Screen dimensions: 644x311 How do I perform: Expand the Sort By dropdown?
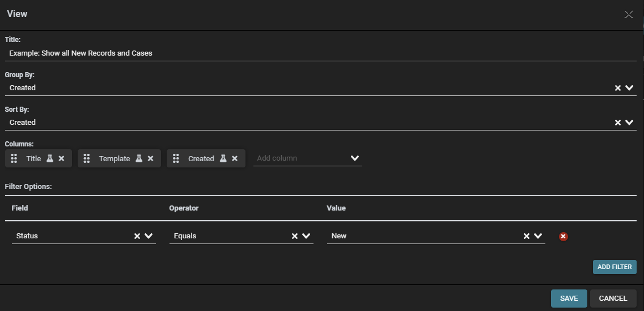coord(629,122)
